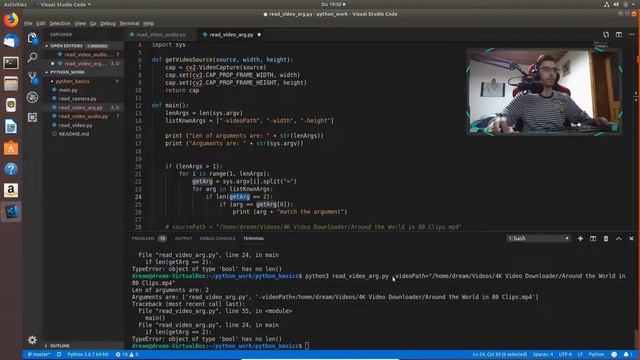Click Visual Studio Code dock icon

click(x=11, y=211)
